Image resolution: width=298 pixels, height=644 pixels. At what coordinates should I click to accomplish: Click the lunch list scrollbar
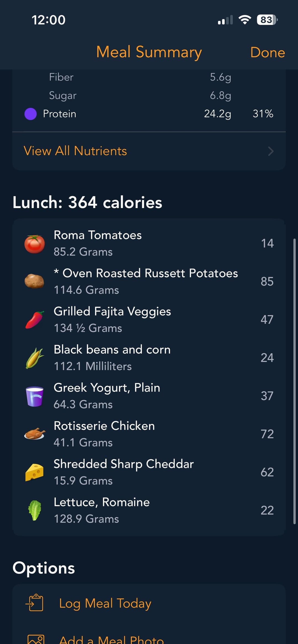(294, 380)
